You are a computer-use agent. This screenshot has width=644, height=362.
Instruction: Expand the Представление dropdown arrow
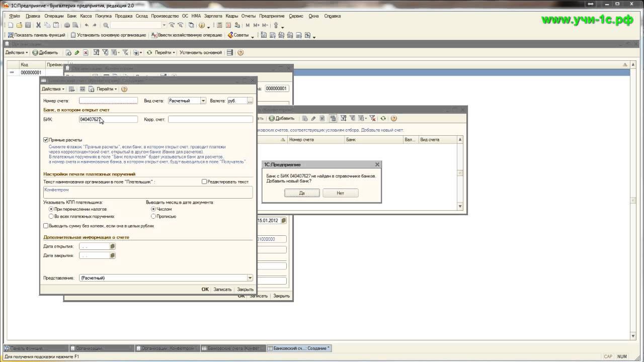(x=250, y=278)
